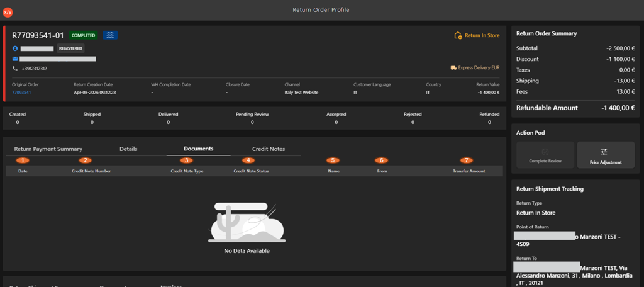The image size is (644, 287).
Task: Sort by Credit Note Status column header
Action: [x=251, y=171]
